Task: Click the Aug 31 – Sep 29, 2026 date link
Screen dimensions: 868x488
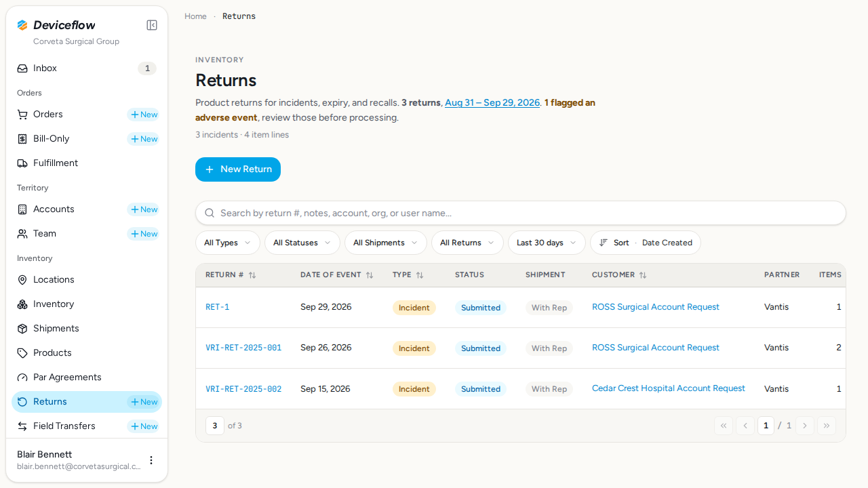Action: click(x=492, y=103)
